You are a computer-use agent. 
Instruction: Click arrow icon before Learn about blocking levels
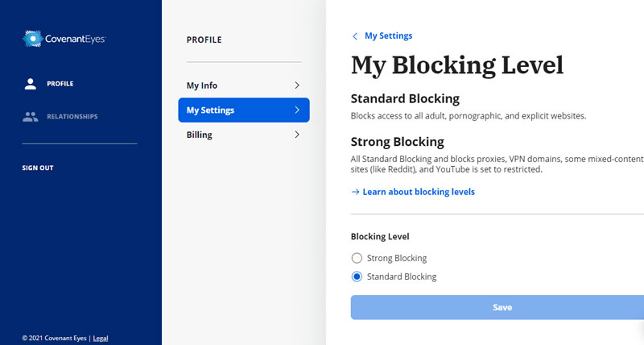click(355, 192)
